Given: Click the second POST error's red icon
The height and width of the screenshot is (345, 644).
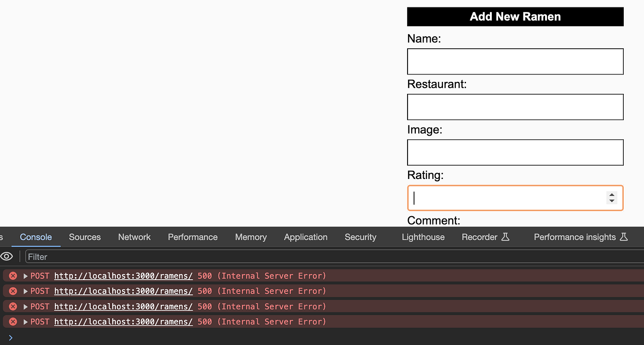Looking at the screenshot, I should [x=13, y=291].
